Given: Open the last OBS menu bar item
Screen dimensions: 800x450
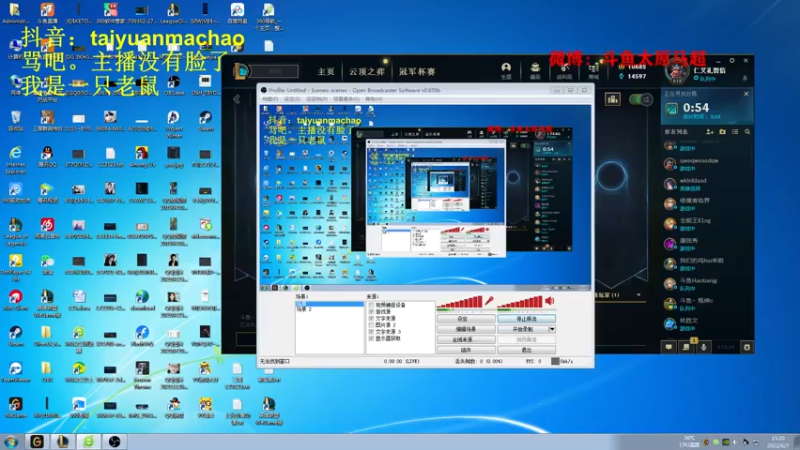Looking at the screenshot, I should [x=373, y=99].
